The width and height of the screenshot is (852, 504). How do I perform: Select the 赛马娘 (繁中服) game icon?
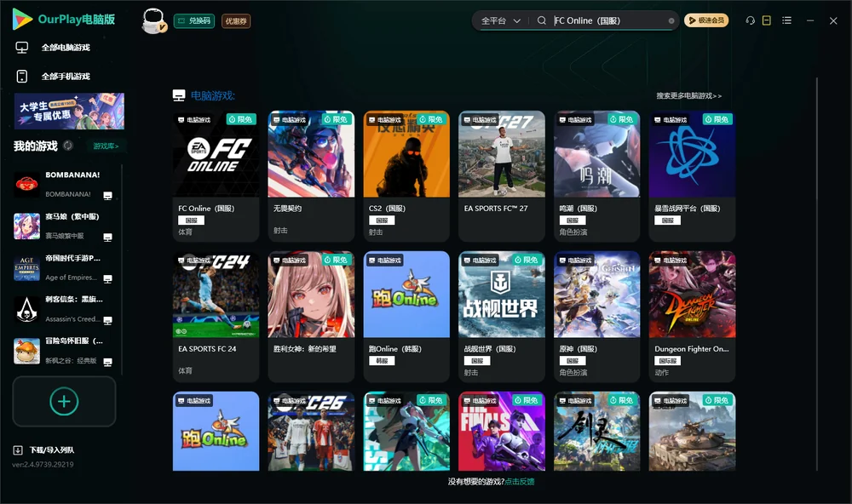[26, 226]
